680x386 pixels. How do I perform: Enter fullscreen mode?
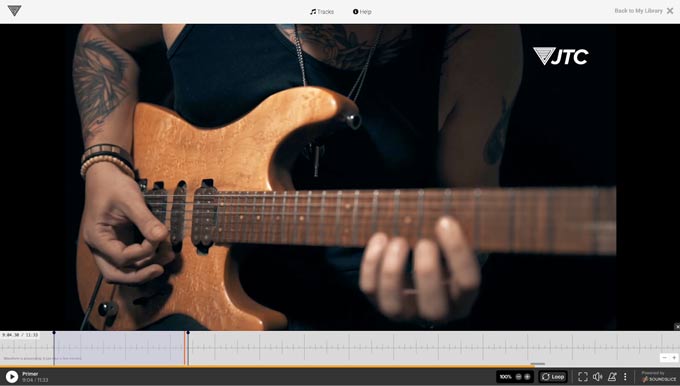(583, 377)
